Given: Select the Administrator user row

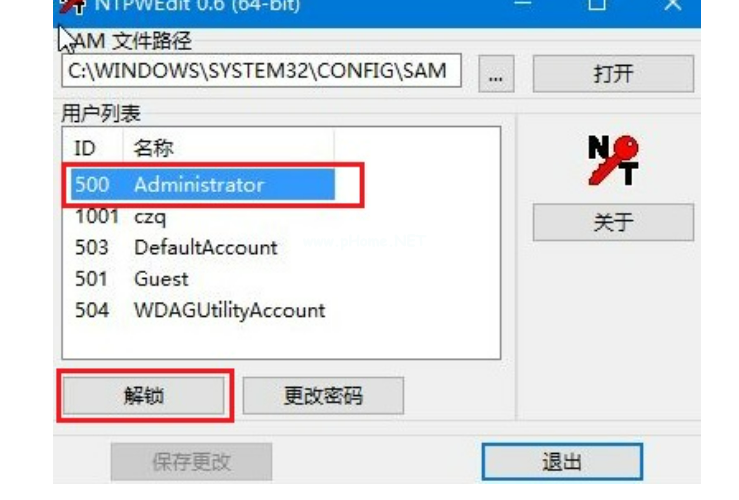Looking at the screenshot, I should click(x=203, y=184).
